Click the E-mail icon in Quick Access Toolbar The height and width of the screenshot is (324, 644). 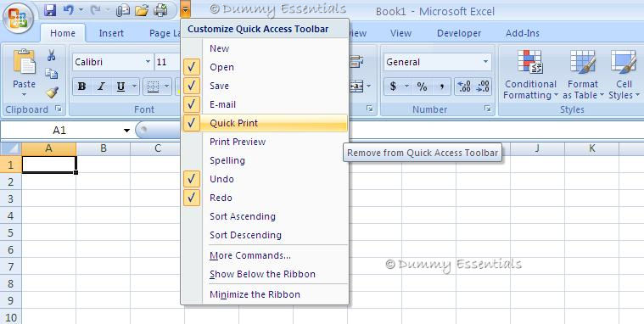point(123,10)
